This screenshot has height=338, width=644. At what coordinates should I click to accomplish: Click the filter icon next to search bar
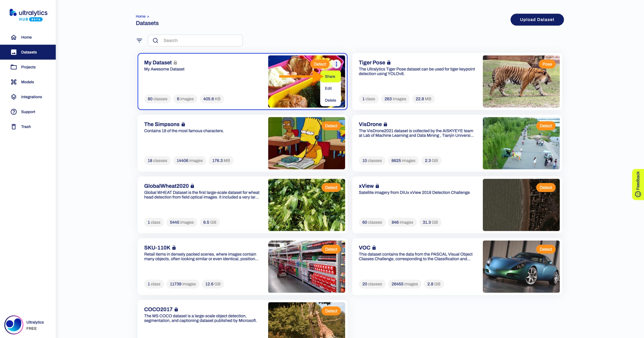point(139,40)
